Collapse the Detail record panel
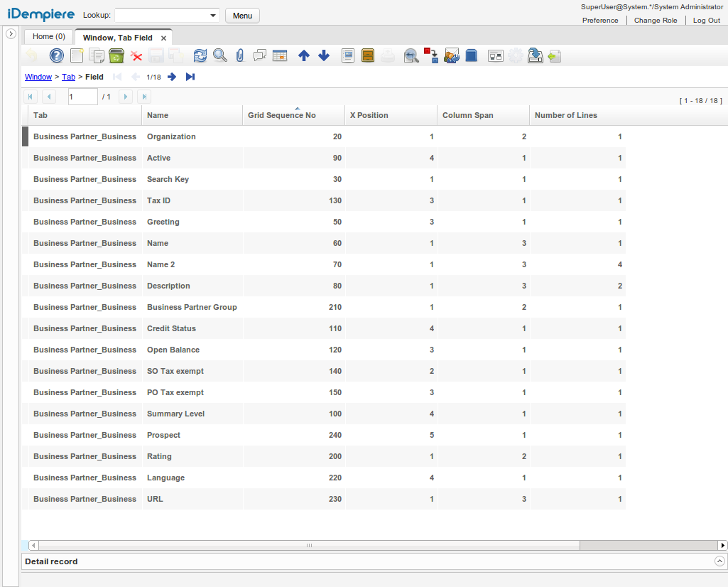Image resolution: width=728 pixels, height=587 pixels. (x=719, y=561)
